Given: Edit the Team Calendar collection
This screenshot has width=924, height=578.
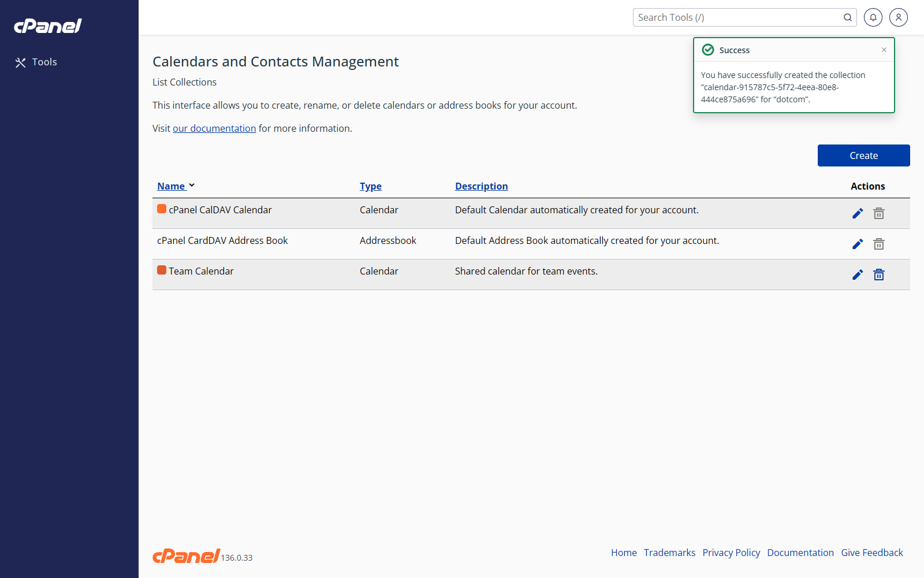Looking at the screenshot, I should (858, 275).
